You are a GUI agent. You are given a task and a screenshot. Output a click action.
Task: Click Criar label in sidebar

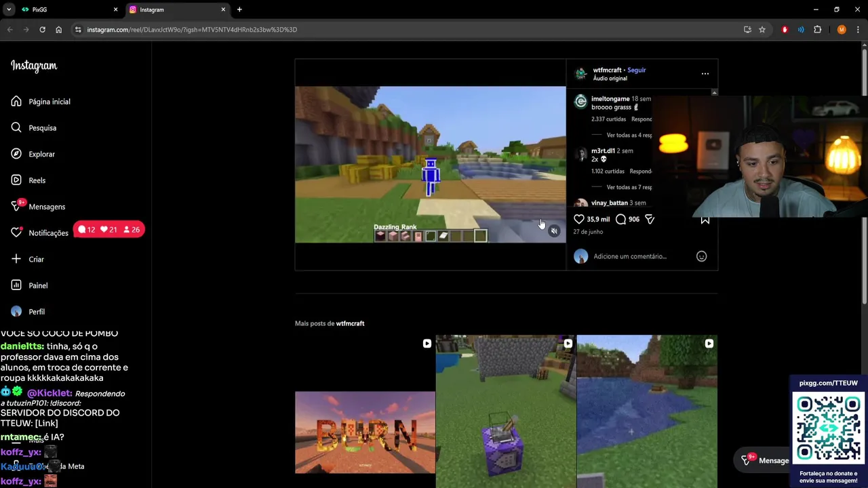pyautogui.click(x=36, y=259)
